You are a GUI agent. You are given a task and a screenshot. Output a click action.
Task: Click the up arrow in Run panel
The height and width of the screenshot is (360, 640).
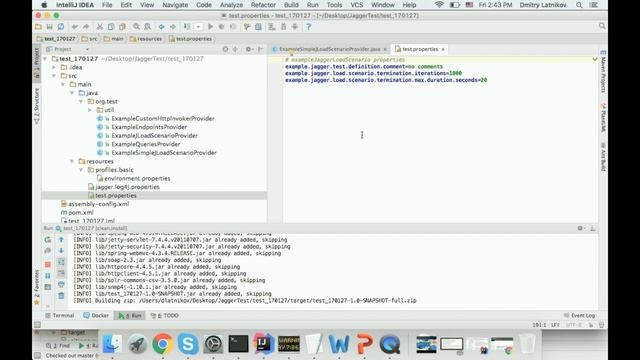(x=61, y=240)
